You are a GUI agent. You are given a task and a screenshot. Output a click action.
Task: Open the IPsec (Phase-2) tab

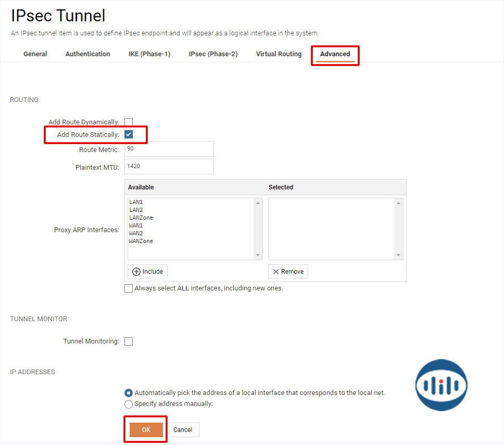[x=213, y=54]
